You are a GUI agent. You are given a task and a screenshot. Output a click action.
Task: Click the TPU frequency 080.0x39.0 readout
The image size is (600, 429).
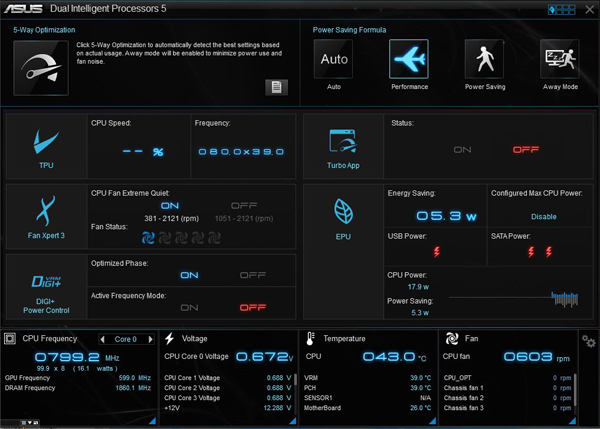coord(241,152)
